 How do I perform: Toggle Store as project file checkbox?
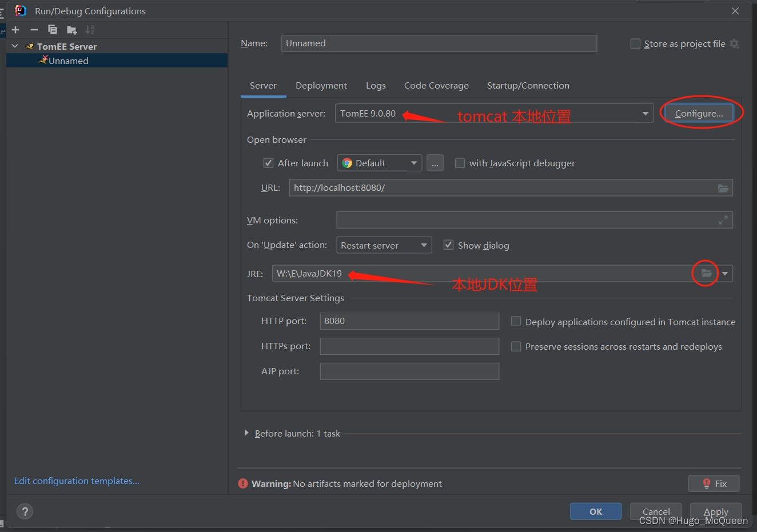click(x=635, y=44)
